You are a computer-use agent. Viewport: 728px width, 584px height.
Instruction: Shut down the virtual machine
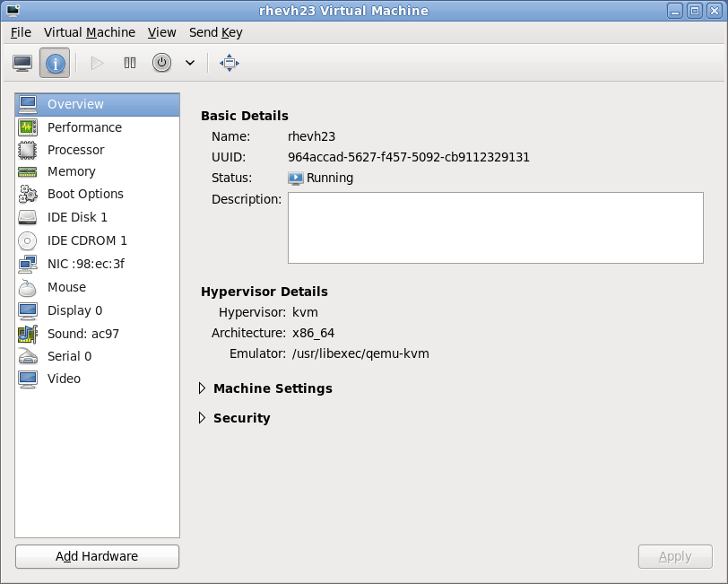coord(162,63)
